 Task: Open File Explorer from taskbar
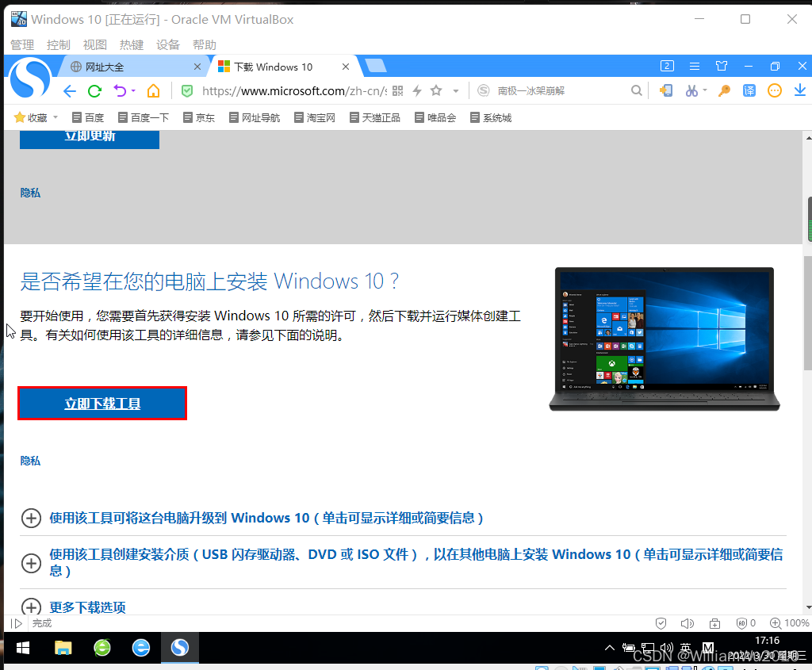pos(63,648)
